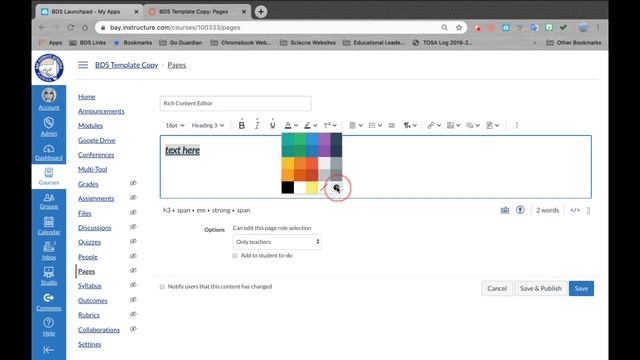Screen dimensions: 640x360
Task: Open the accessibility checker icon
Action: [520, 210]
